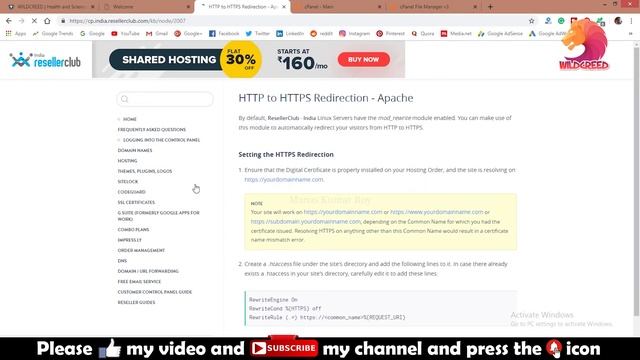The height and width of the screenshot is (360, 640).
Task: Open the LinkedIn bookmark
Action: pyautogui.click(x=290, y=33)
